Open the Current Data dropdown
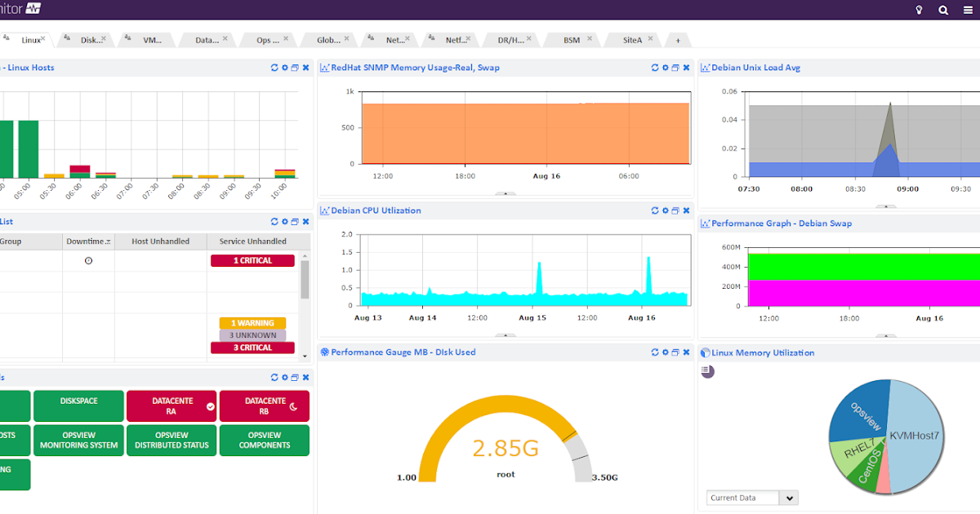 pyautogui.click(x=789, y=498)
